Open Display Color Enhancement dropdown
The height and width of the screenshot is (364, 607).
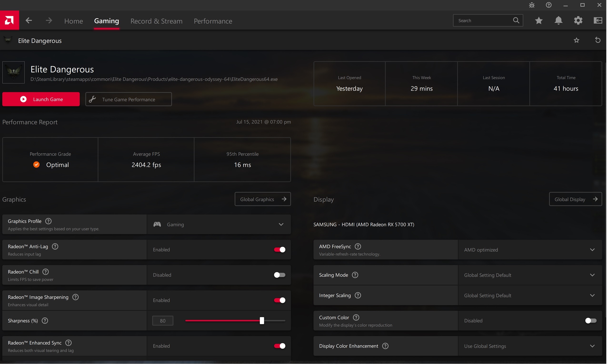530,346
